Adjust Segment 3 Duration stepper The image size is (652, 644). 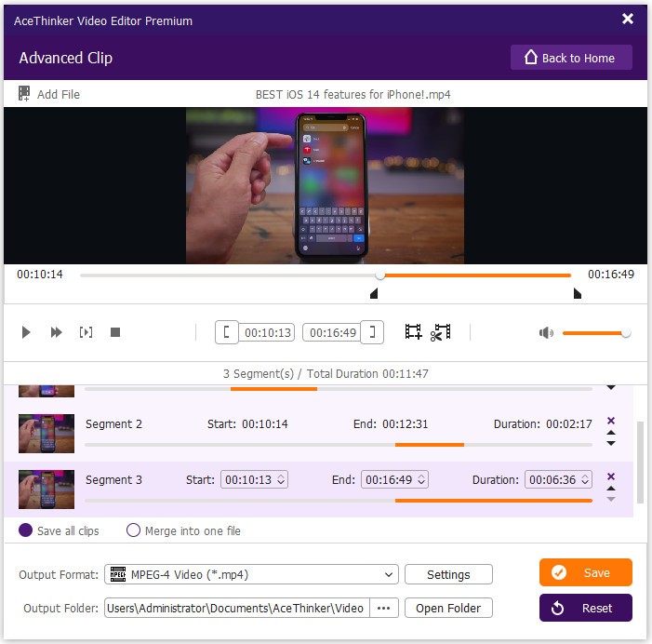(x=585, y=479)
